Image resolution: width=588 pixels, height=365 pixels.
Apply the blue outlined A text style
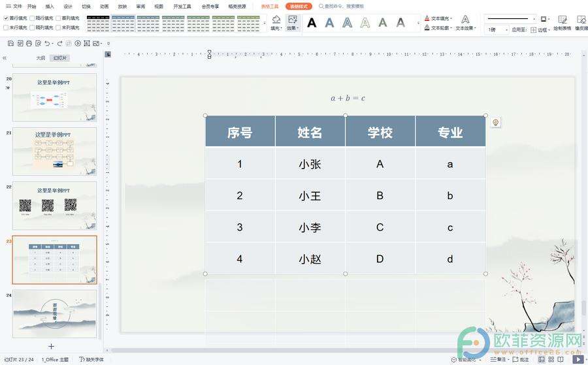[348, 23]
